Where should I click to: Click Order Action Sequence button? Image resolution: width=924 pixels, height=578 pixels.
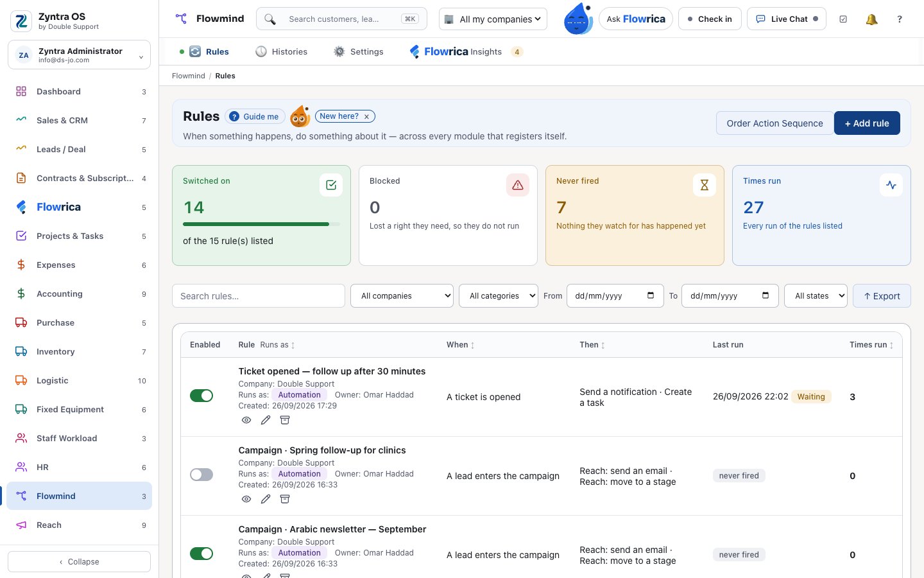pos(775,123)
